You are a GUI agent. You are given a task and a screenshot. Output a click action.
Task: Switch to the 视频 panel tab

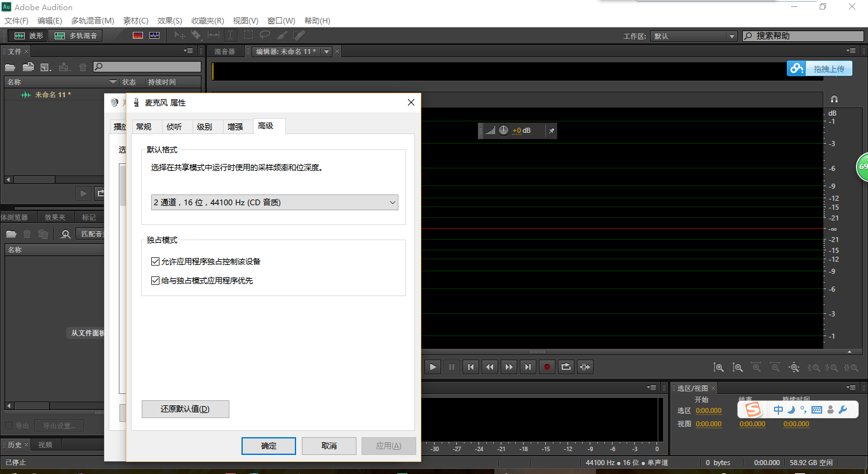45,445
